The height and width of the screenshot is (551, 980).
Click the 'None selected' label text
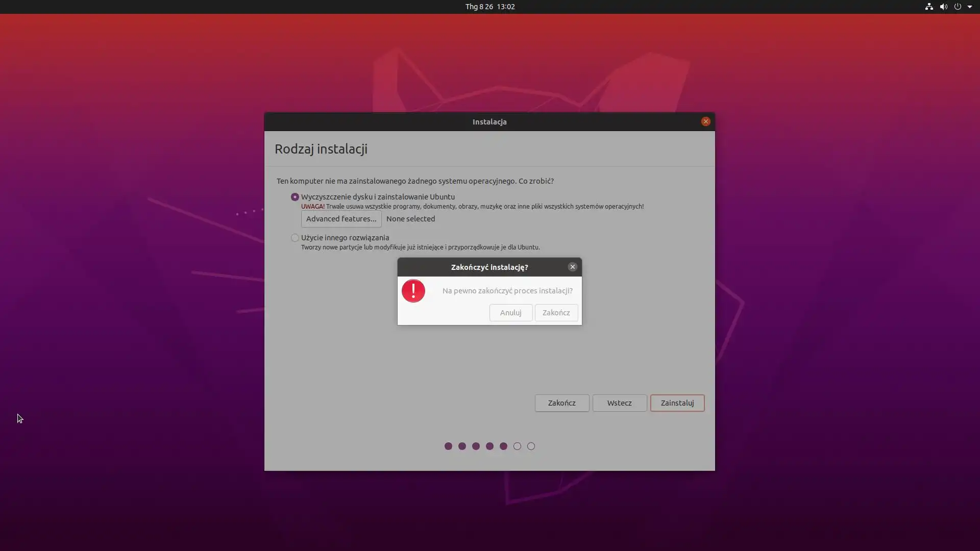point(410,219)
